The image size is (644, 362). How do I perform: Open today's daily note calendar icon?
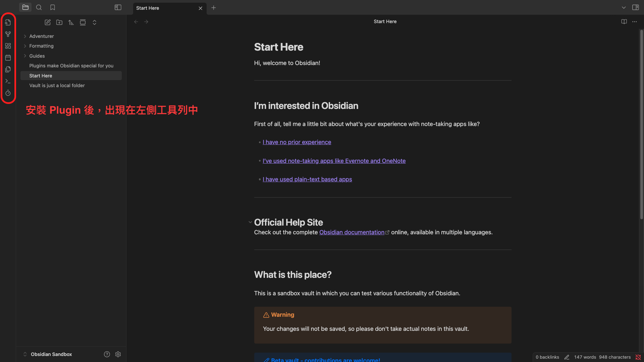pos(8,58)
